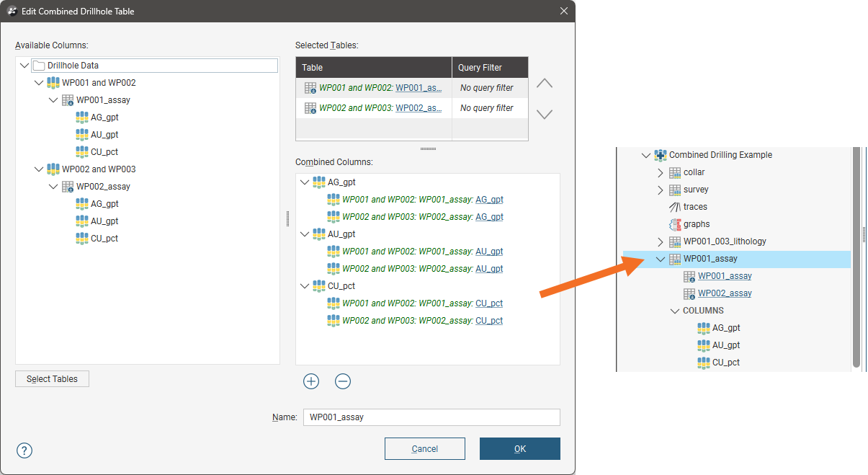Viewport: 868px width, 475px height.
Task: Click No query filter for WP001_assay row
Action: point(487,88)
